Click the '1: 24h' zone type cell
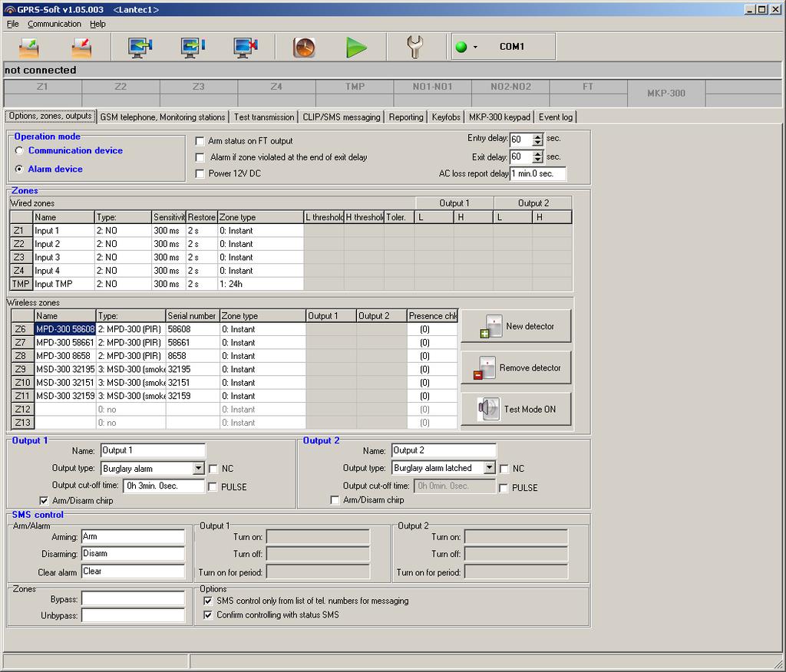 coord(261,284)
